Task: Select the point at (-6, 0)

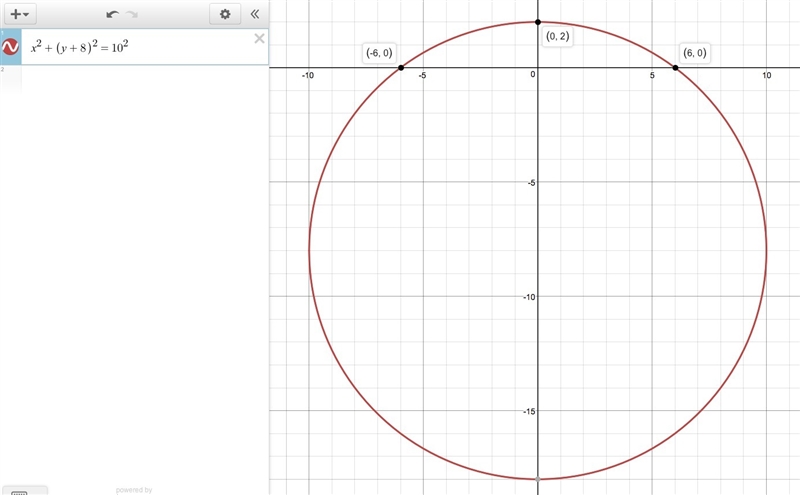Action: (401, 68)
